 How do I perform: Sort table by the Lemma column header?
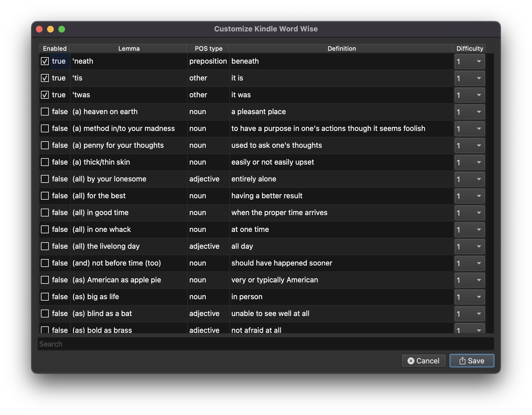click(129, 49)
